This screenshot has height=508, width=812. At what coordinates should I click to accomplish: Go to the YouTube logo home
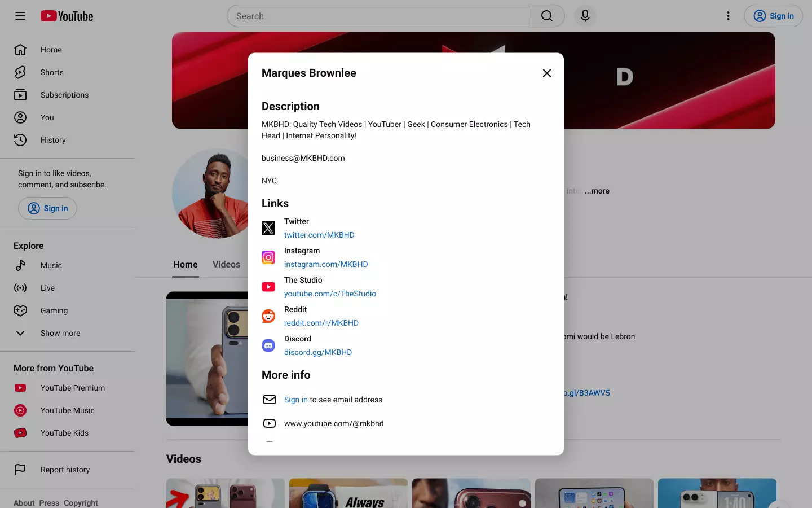click(x=67, y=16)
